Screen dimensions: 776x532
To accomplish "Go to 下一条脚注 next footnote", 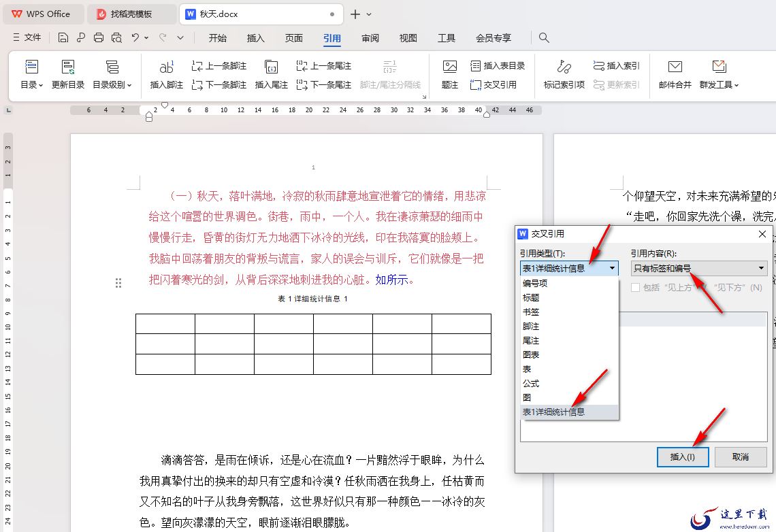I will (x=219, y=85).
